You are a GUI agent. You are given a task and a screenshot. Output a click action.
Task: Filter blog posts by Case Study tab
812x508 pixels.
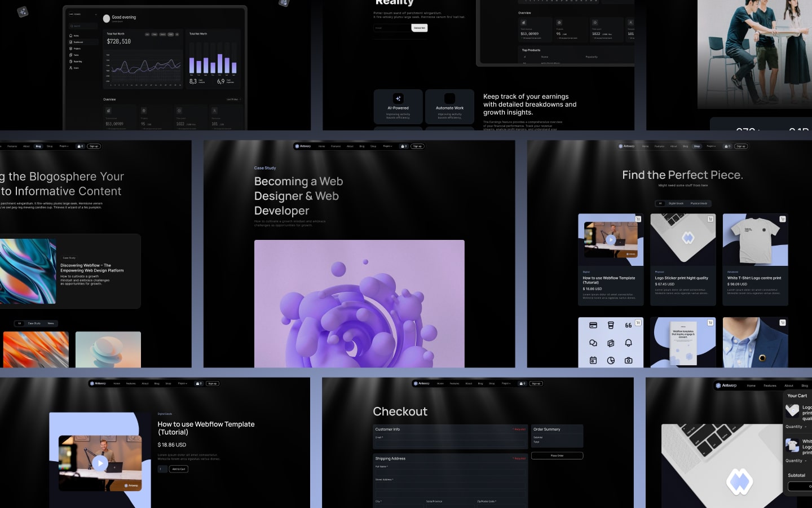point(34,323)
